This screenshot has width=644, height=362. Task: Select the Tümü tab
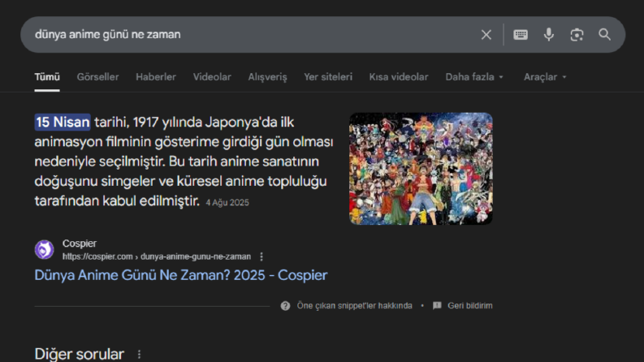(x=47, y=77)
